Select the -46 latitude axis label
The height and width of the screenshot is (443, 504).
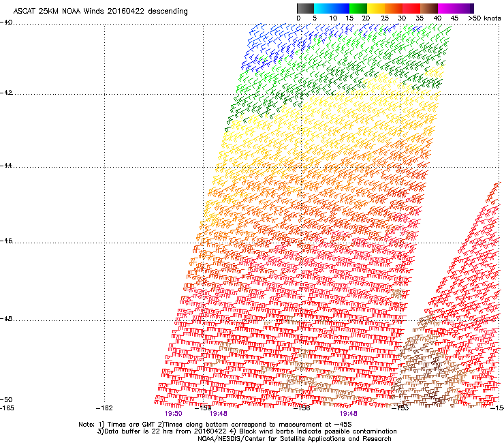point(6,241)
